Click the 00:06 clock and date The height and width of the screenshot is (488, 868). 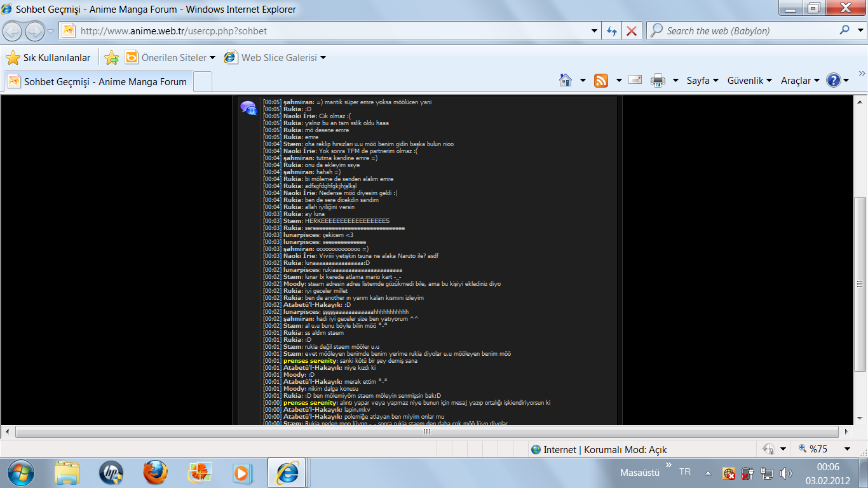coord(828,473)
